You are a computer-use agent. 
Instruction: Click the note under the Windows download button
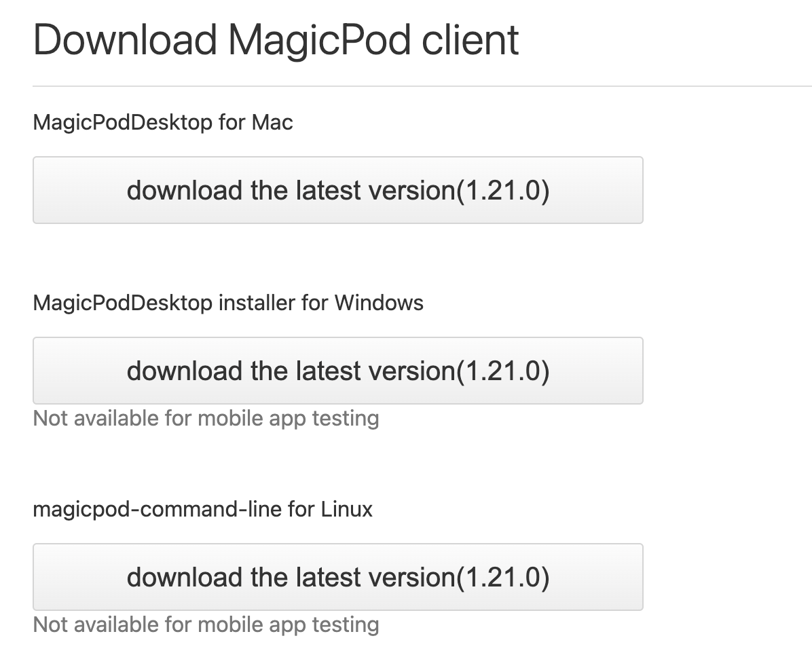point(206,418)
